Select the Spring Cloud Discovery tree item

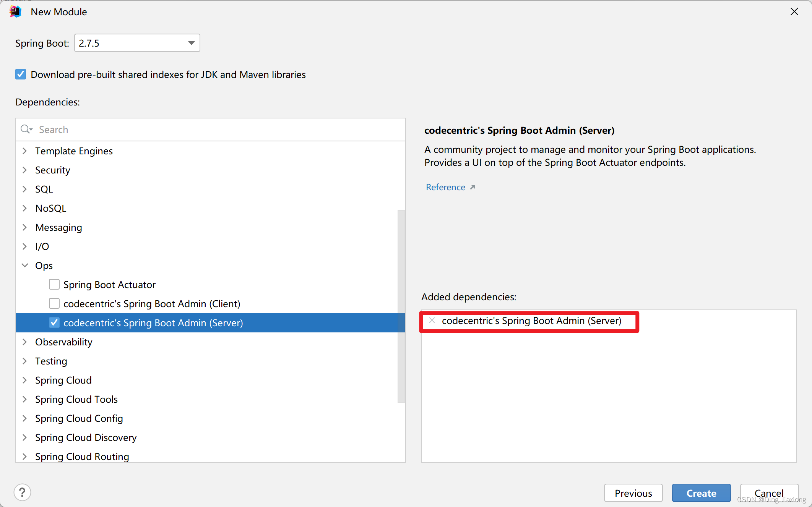coord(86,437)
